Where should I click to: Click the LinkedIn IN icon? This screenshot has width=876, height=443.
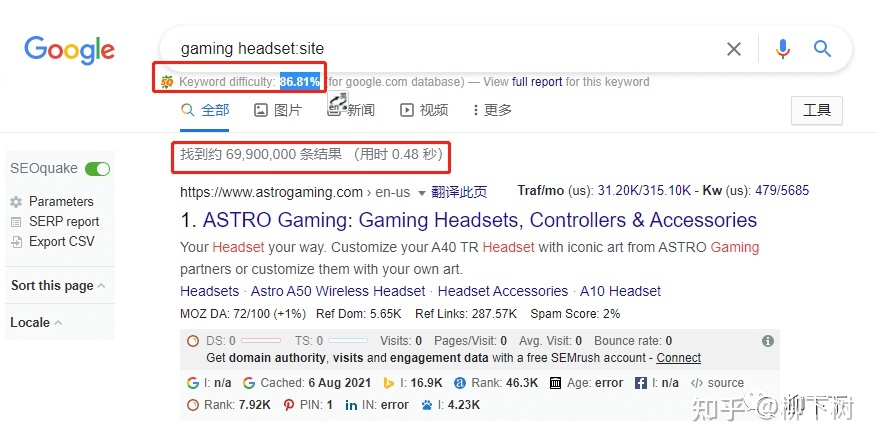351,405
